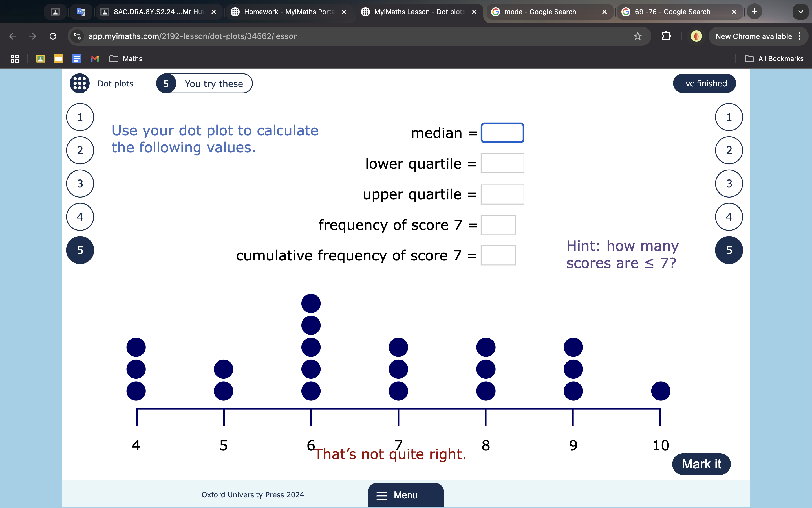Screen dimensions: 812x508
Task: Open a new browser tab
Action: coord(754,11)
